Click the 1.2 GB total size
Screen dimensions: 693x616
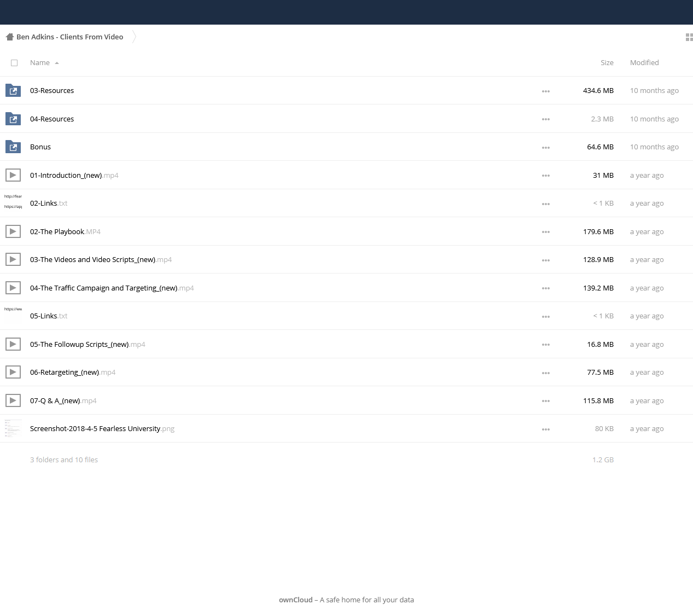pyautogui.click(x=603, y=460)
